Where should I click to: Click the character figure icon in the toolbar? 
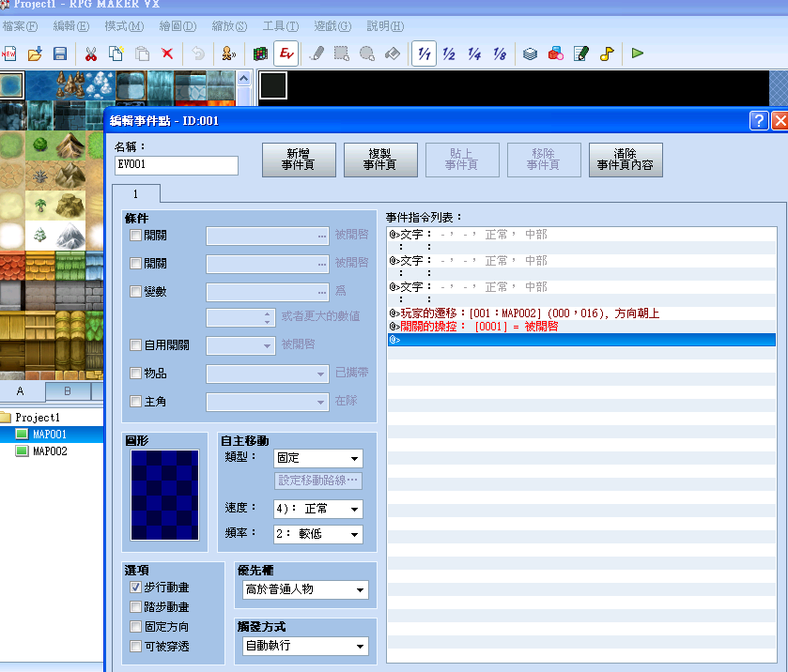(229, 53)
